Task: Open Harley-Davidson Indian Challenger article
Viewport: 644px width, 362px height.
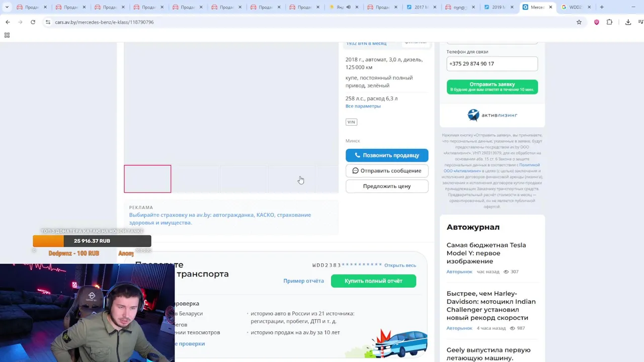Action: (491, 306)
